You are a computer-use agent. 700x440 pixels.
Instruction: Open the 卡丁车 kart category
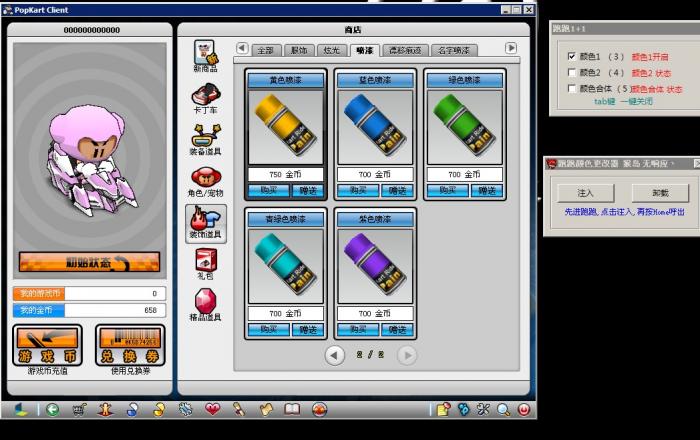(206, 98)
